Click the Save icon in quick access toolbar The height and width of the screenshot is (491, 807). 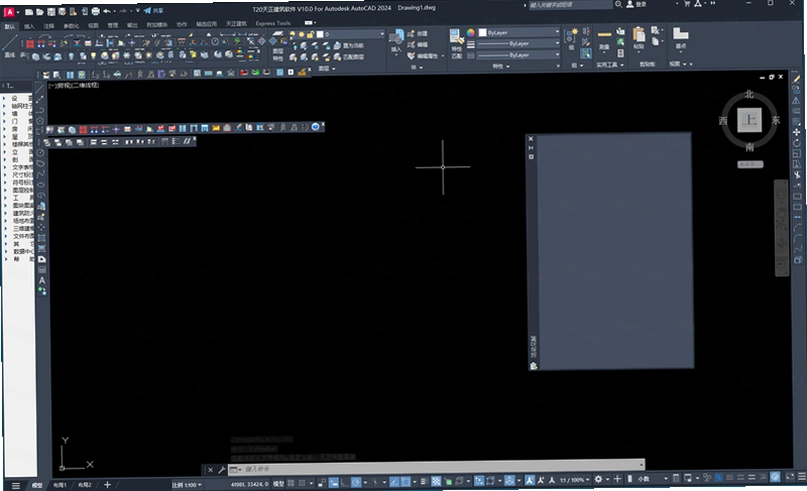[51, 11]
